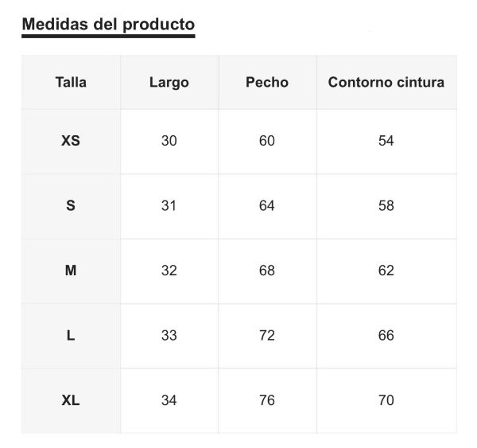Select the Pecho value 76 cell
Viewport: 477px width, 448px height.
[x=267, y=400]
